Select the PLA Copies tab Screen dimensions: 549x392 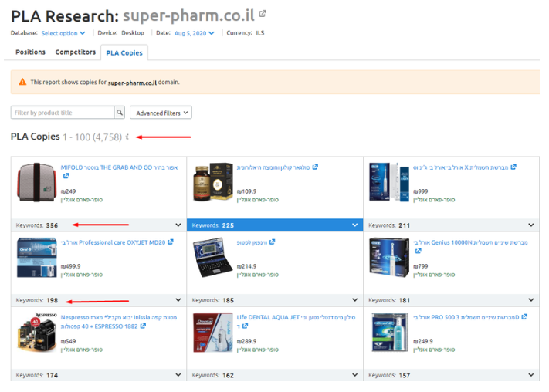pos(124,52)
